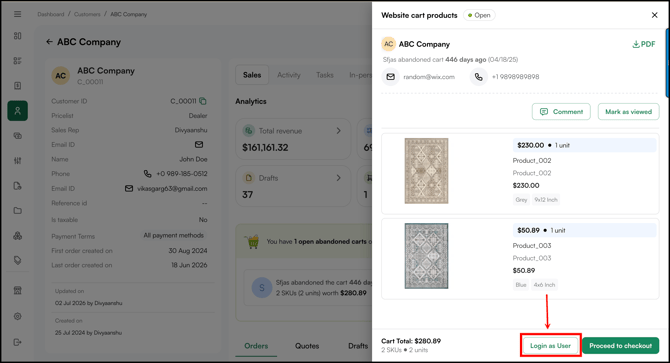Click Mark as viewed button
Image resolution: width=670 pixels, height=363 pixels.
tap(628, 111)
